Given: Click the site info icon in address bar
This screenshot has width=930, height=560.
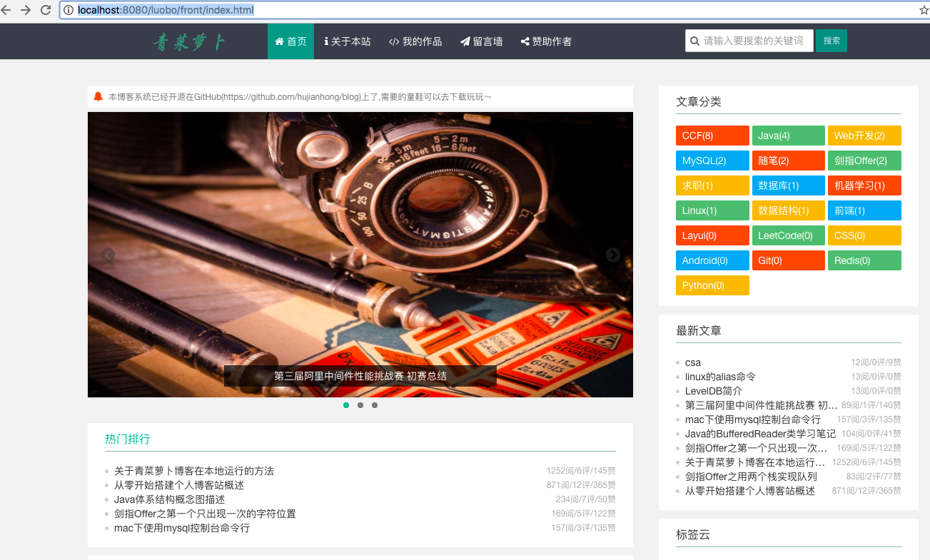Looking at the screenshot, I should pos(69,10).
